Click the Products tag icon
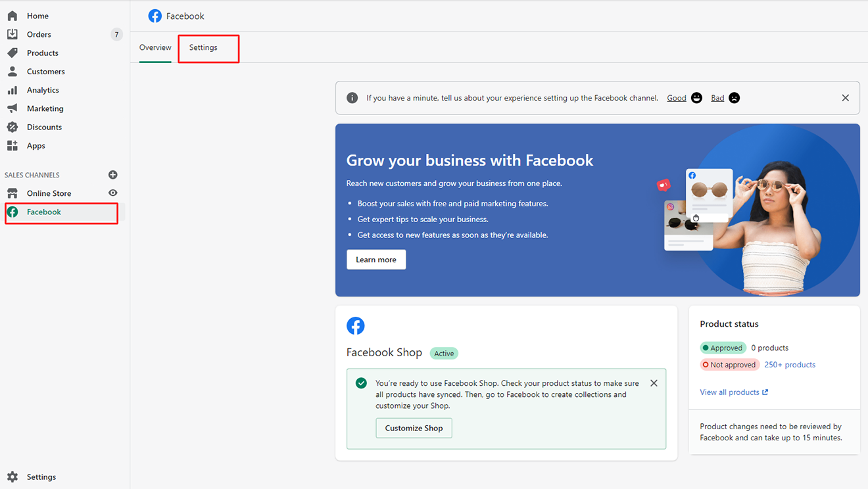 point(12,53)
